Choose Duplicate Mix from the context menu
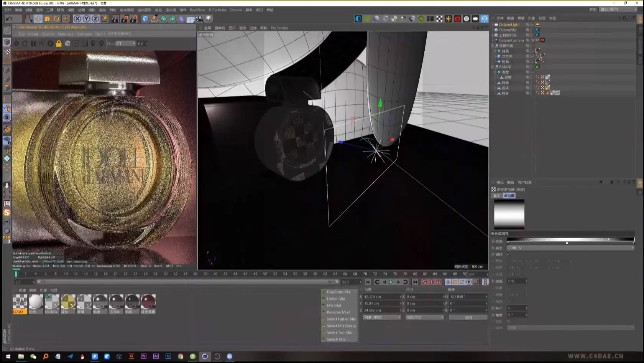Screen dimensions: 644x363 [338, 292]
